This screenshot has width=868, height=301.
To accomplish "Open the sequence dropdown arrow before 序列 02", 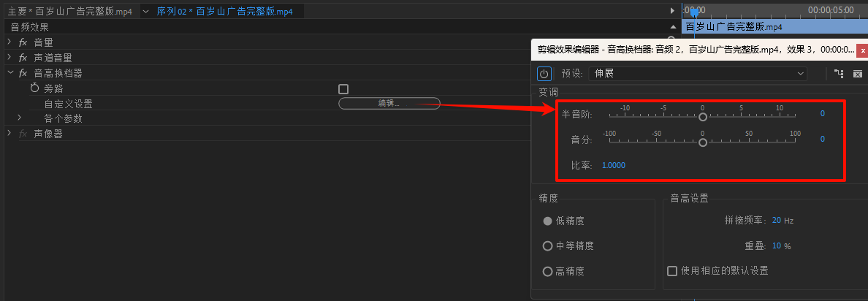I will pyautogui.click(x=146, y=11).
